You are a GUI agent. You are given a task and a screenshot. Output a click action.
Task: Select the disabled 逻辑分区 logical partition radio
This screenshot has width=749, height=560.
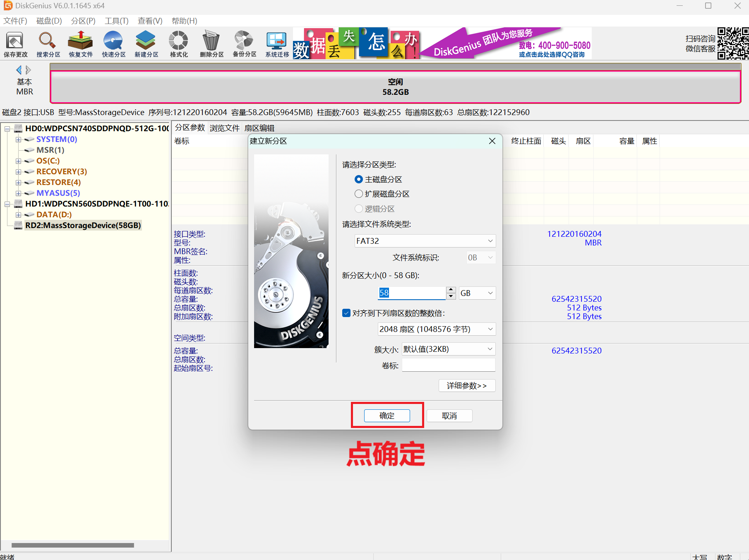point(359,209)
